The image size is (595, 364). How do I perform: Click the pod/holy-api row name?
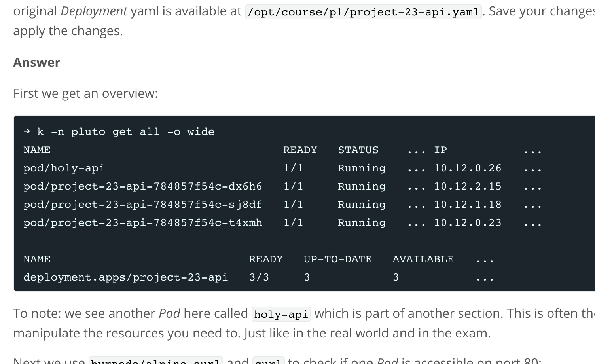pos(64,168)
